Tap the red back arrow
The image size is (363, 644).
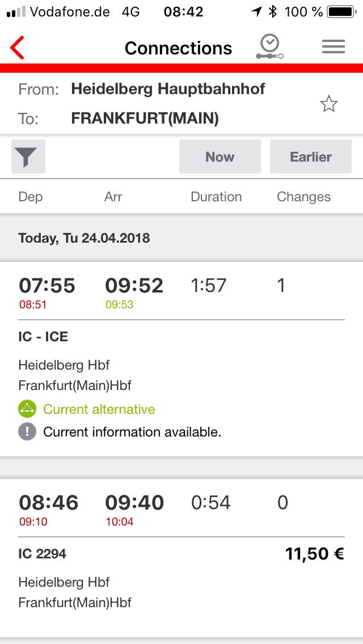[x=18, y=48]
